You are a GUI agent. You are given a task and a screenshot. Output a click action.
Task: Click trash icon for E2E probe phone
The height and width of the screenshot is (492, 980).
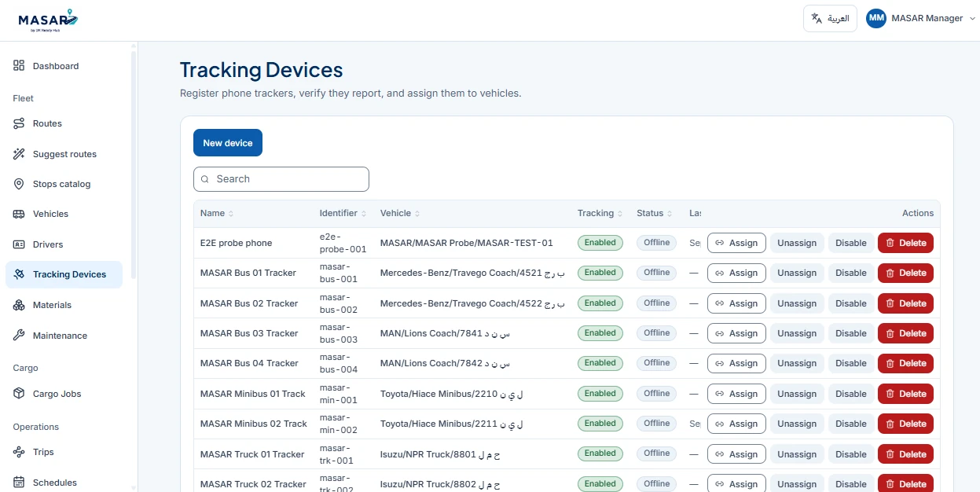(x=890, y=243)
